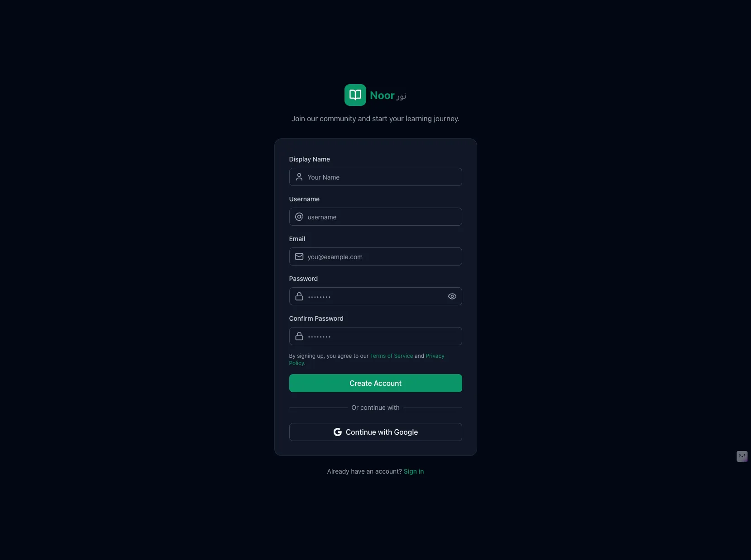This screenshot has width=751, height=560.
Task: Open the Privacy Policy link
Action: click(x=435, y=356)
